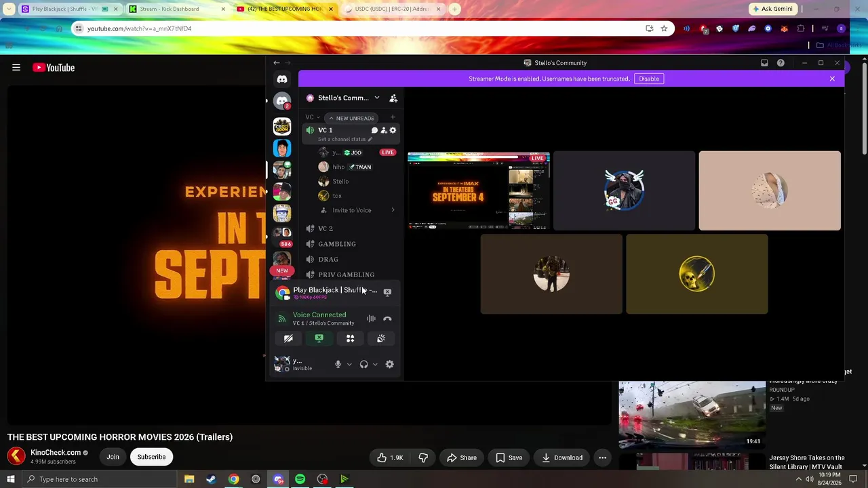Like the horror movies video
This screenshot has height=488, width=868.
pos(391,457)
